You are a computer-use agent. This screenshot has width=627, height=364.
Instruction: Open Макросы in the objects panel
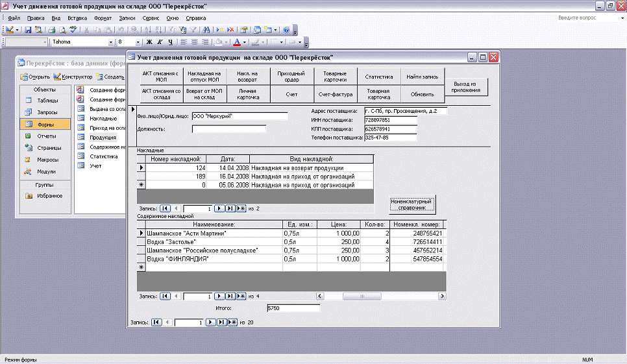(x=45, y=160)
